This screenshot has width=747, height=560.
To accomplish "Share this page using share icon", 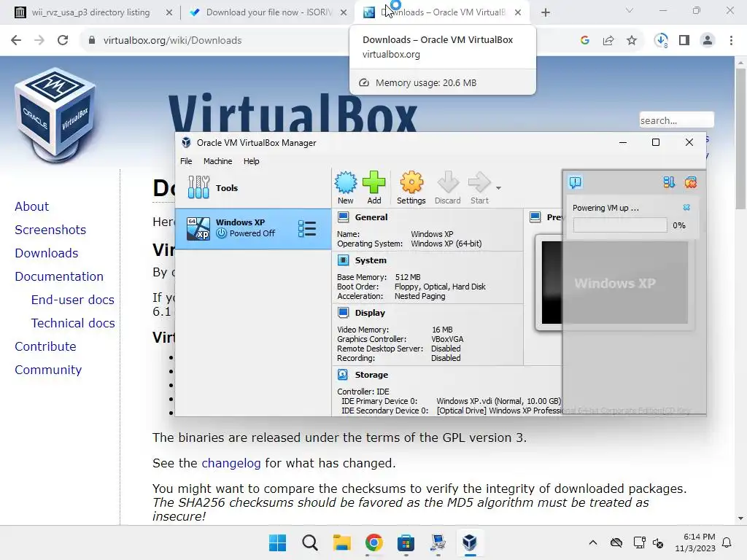I will 608,41.
